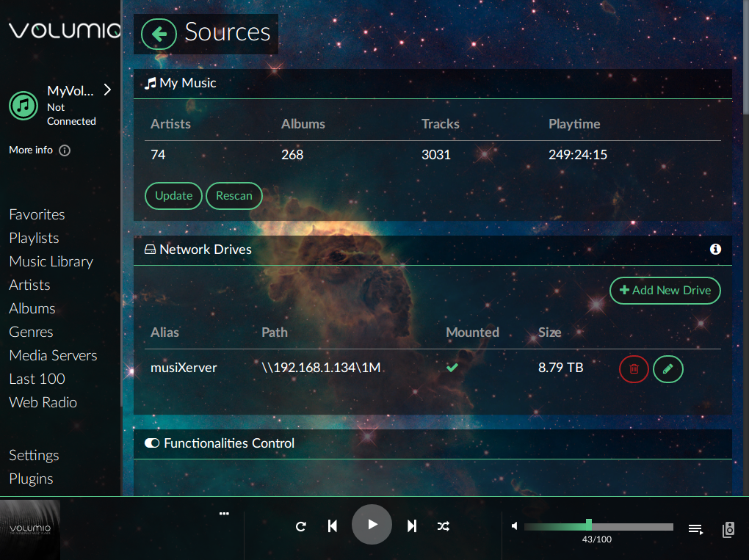This screenshot has height=560, width=749.
Task: Click Add New Drive button
Action: [665, 290]
